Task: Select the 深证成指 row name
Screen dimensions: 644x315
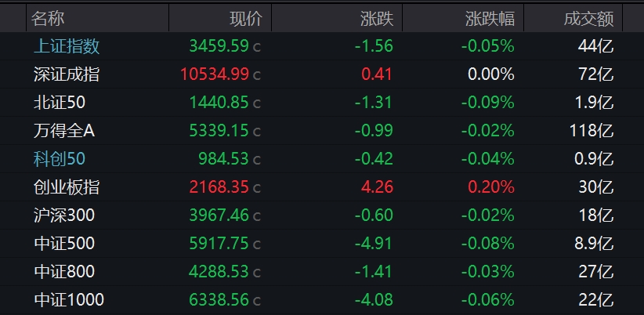Action: (67, 74)
